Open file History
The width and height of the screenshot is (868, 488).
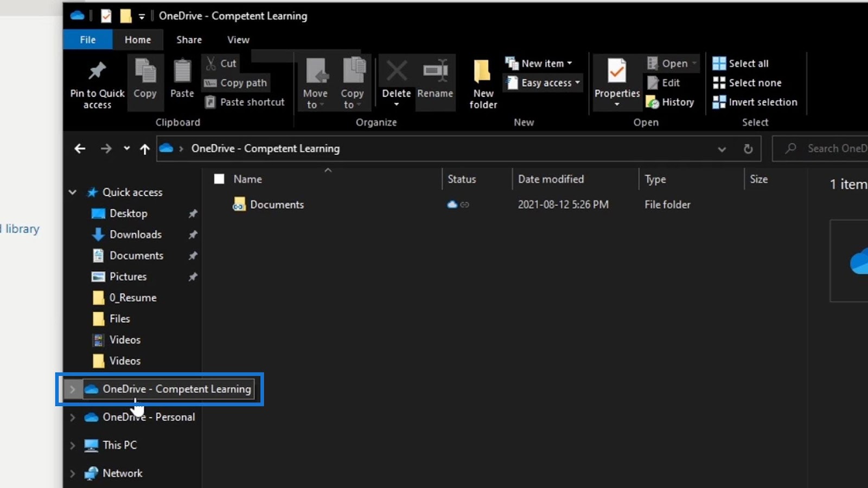click(x=671, y=102)
